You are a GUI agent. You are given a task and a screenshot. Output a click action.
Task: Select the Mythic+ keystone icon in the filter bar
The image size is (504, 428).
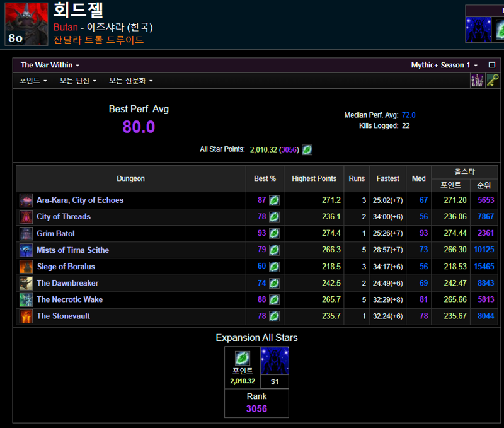pos(493,81)
